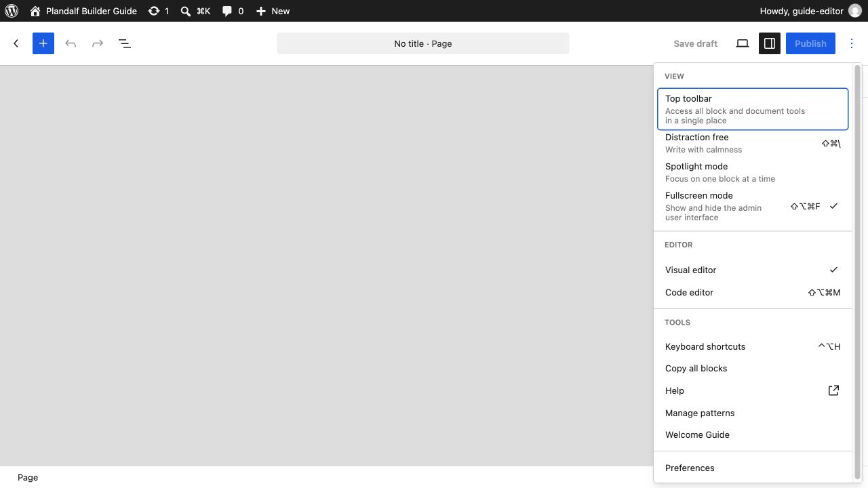This screenshot has height=488, width=868.
Task: Switch to Code editor
Action: (753, 292)
